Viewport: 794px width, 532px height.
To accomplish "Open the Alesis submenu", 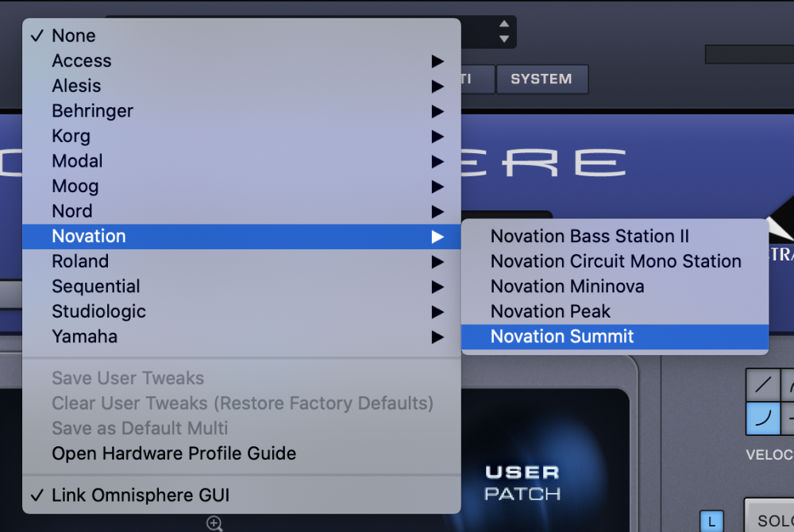I will tap(241, 86).
